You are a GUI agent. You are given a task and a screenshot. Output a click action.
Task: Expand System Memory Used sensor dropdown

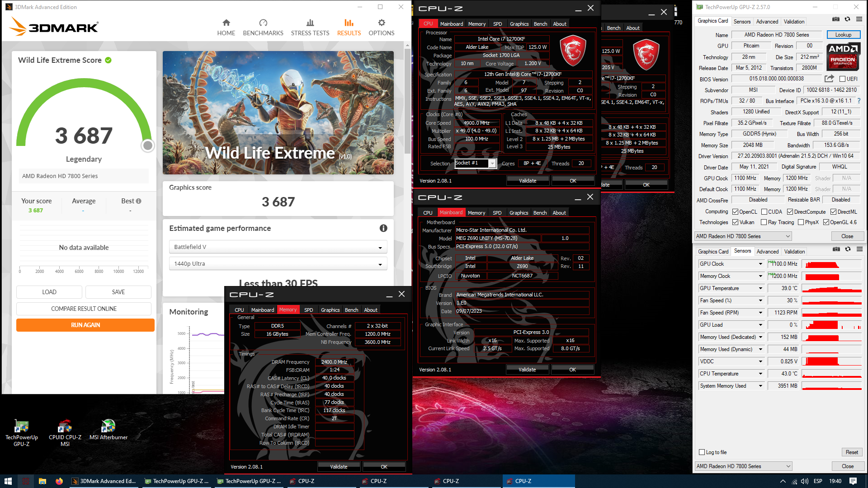760,386
